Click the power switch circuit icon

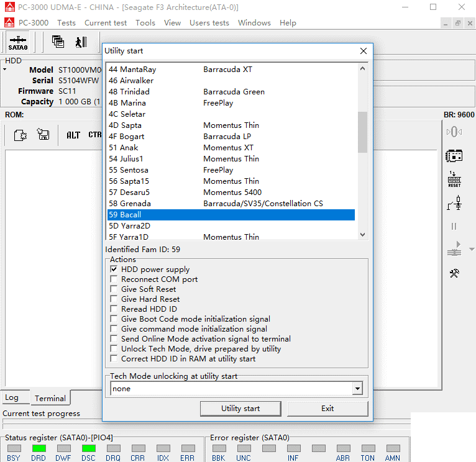454,203
